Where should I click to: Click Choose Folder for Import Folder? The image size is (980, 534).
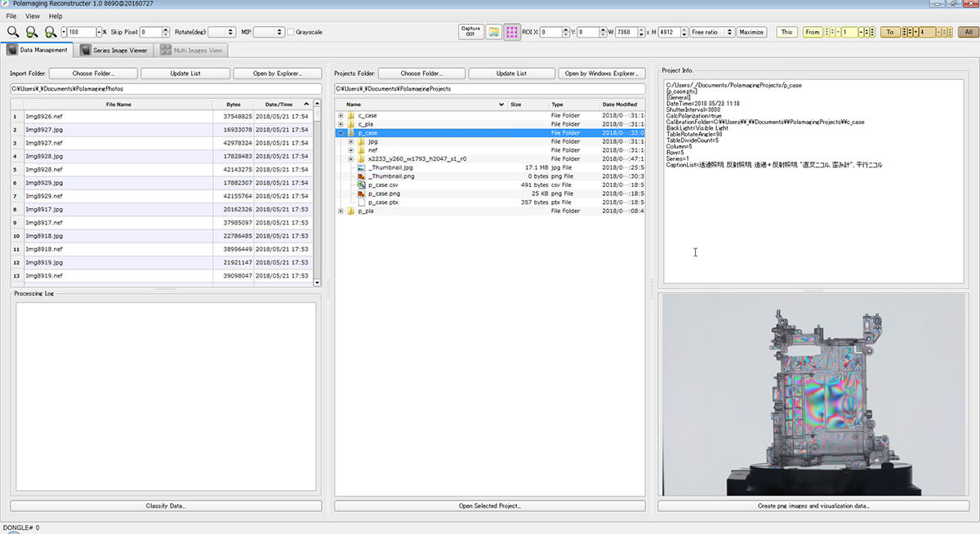click(93, 73)
